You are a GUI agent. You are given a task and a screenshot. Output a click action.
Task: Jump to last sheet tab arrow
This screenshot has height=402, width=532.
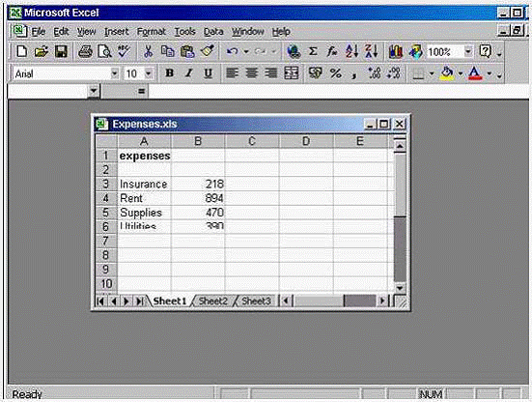pos(139,301)
